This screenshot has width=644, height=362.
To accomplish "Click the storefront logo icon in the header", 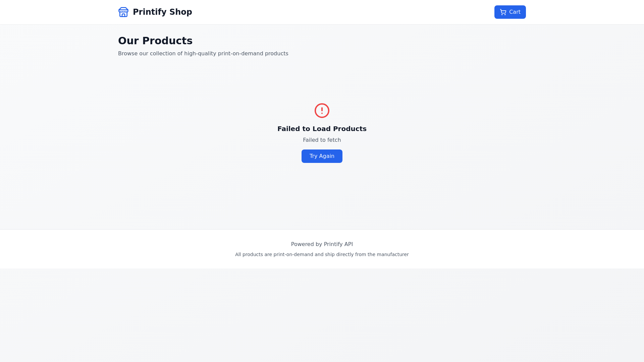I will (123, 12).
